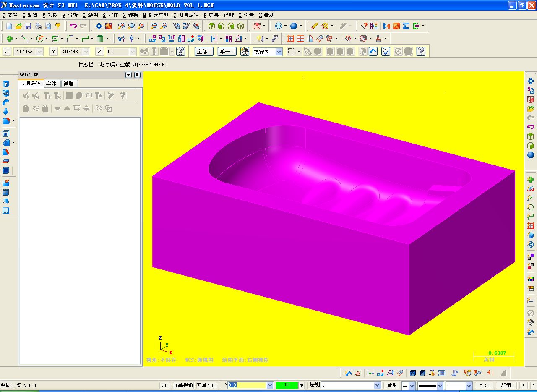Viewport: 537px width, 392px height.
Task: Click the 单一... select only button
Action: [227, 52]
